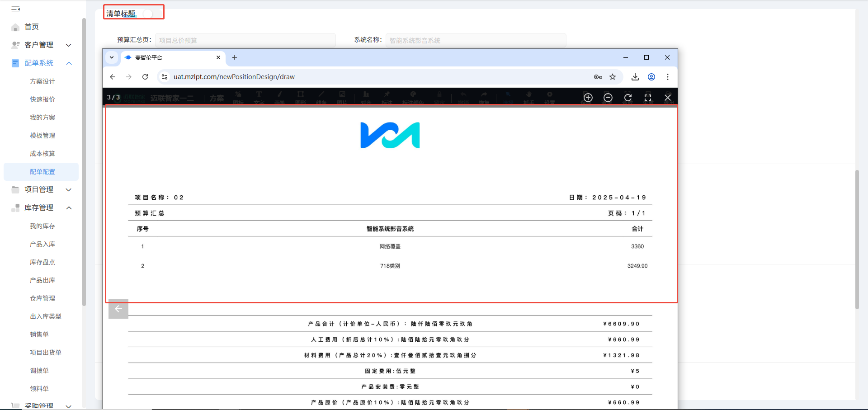Go forward in the browser
This screenshot has height=410, width=868.
tap(129, 77)
